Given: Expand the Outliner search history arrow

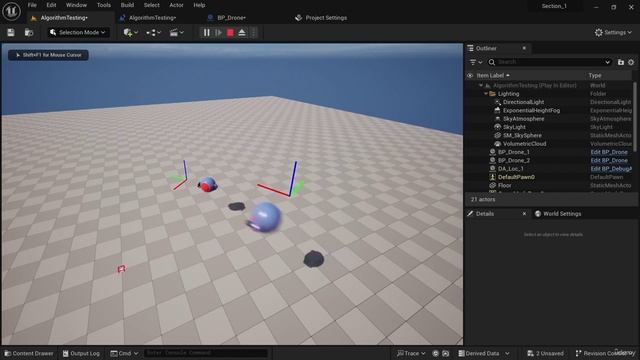Looking at the screenshot, I should click(x=607, y=62).
